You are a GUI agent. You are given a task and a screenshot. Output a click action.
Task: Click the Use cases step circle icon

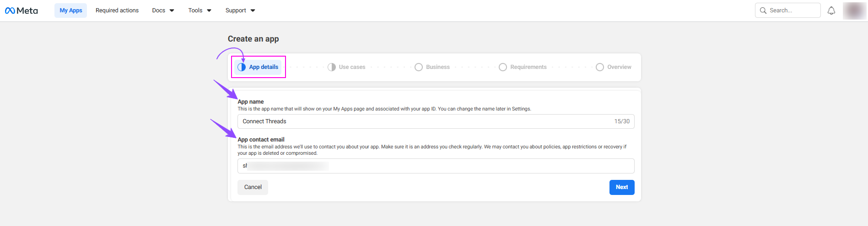point(332,67)
